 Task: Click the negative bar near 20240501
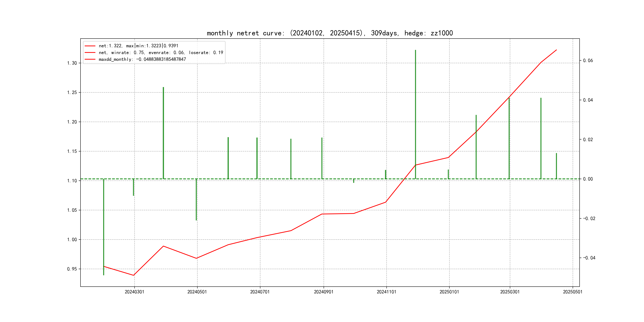[196, 200]
